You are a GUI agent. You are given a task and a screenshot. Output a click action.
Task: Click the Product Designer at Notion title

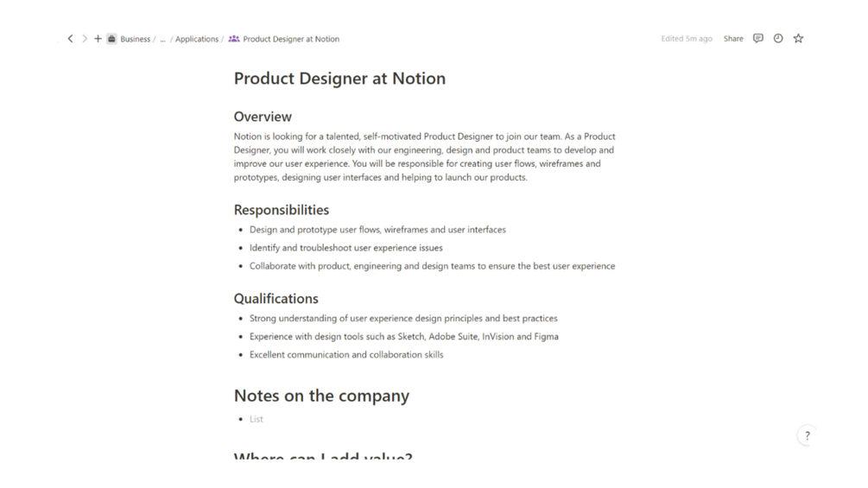[x=339, y=79]
